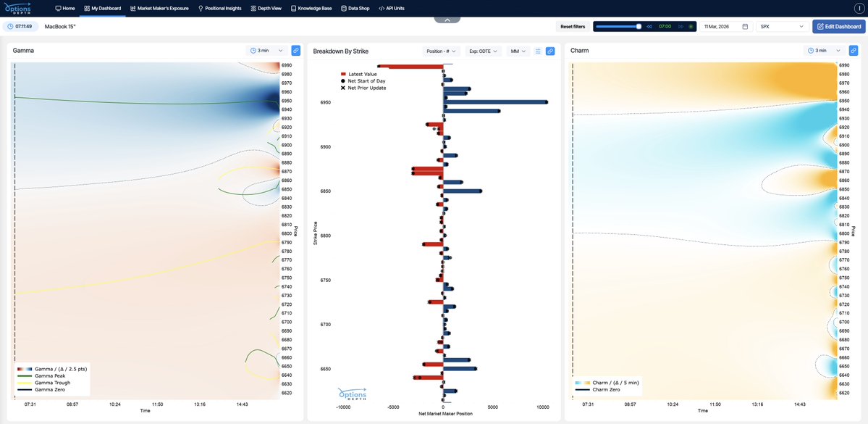The width and height of the screenshot is (868, 424).
Task: Open the calendar icon next to 11 Mar 2026
Action: tap(746, 25)
